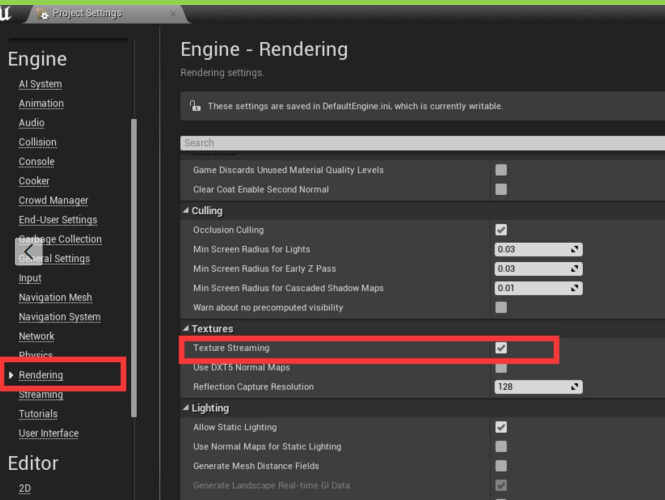This screenshot has height=500, width=665.
Task: Click the Texture Streaming label
Action: 231,348
